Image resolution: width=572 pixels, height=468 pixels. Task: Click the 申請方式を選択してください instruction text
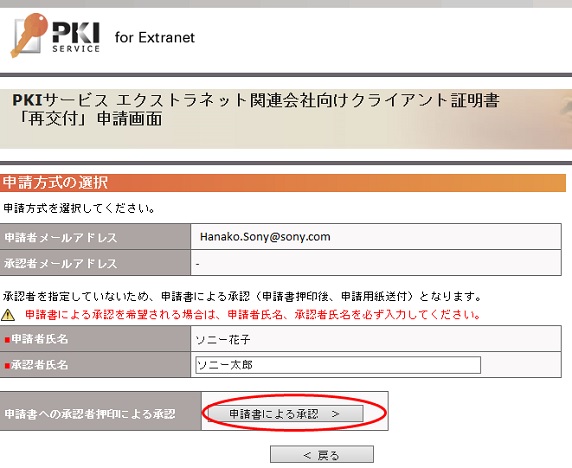pyautogui.click(x=79, y=208)
